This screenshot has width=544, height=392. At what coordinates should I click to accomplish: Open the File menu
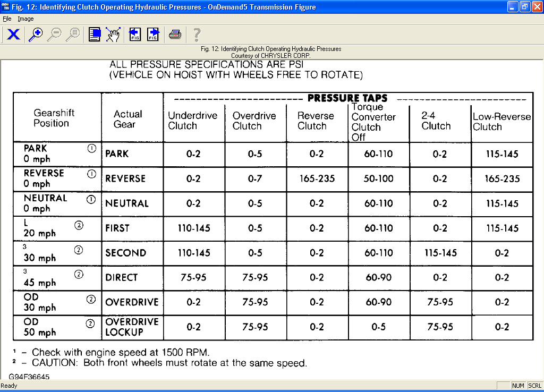coord(7,19)
